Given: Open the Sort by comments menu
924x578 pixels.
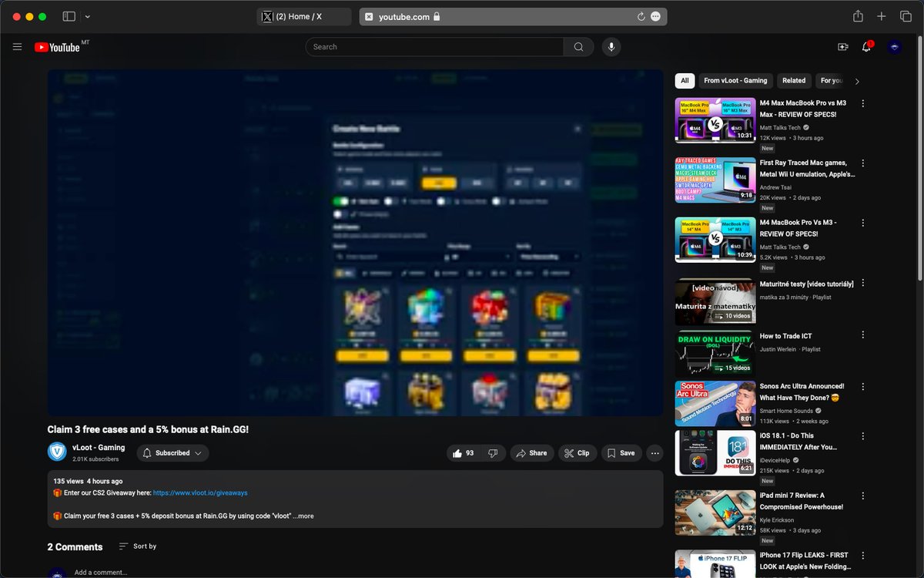Looking at the screenshot, I should pos(138,546).
